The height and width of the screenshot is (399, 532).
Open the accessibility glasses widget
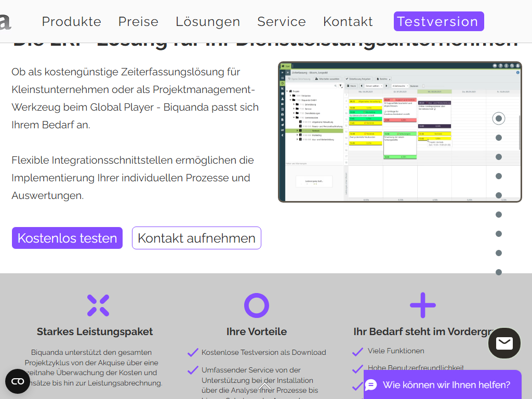(18, 381)
